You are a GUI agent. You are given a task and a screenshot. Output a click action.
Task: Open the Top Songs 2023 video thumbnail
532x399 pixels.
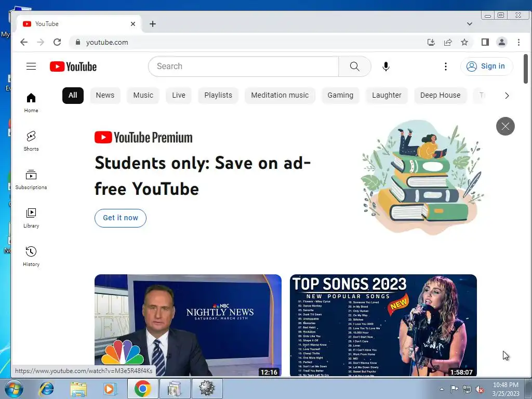pyautogui.click(x=383, y=325)
